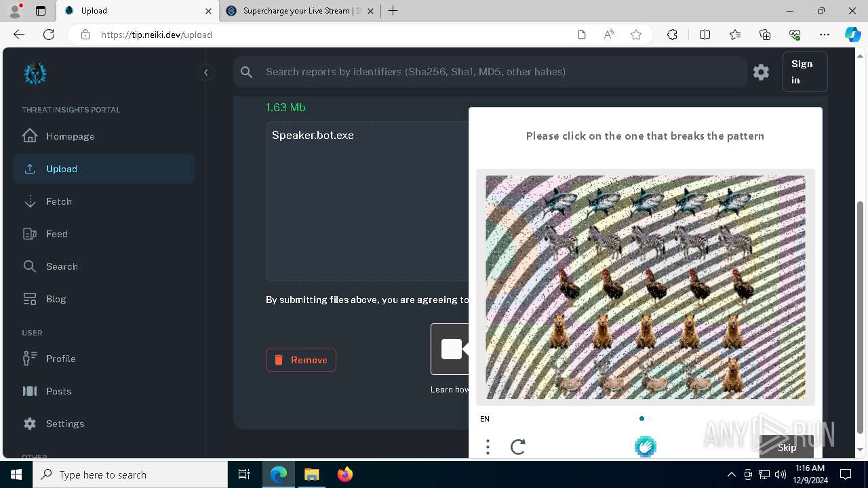The width and height of the screenshot is (868, 488).
Task: Launch Firefox from taskbar
Action: [345, 474]
